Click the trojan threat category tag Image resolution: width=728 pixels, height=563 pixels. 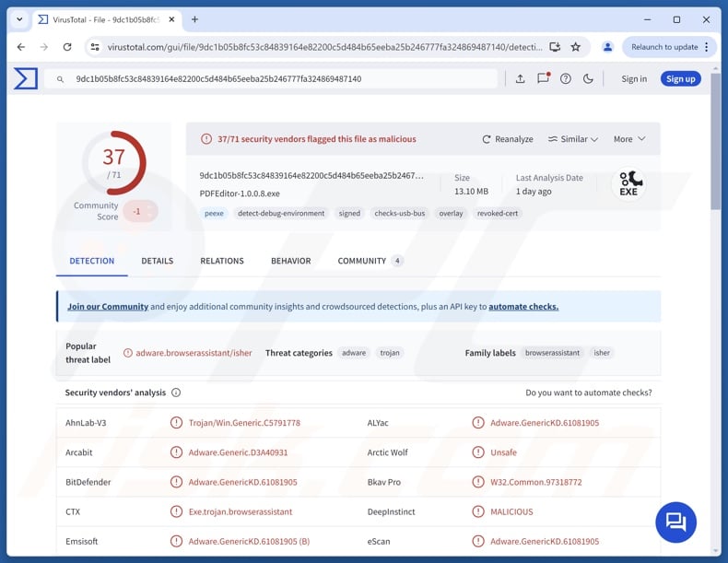coord(390,353)
